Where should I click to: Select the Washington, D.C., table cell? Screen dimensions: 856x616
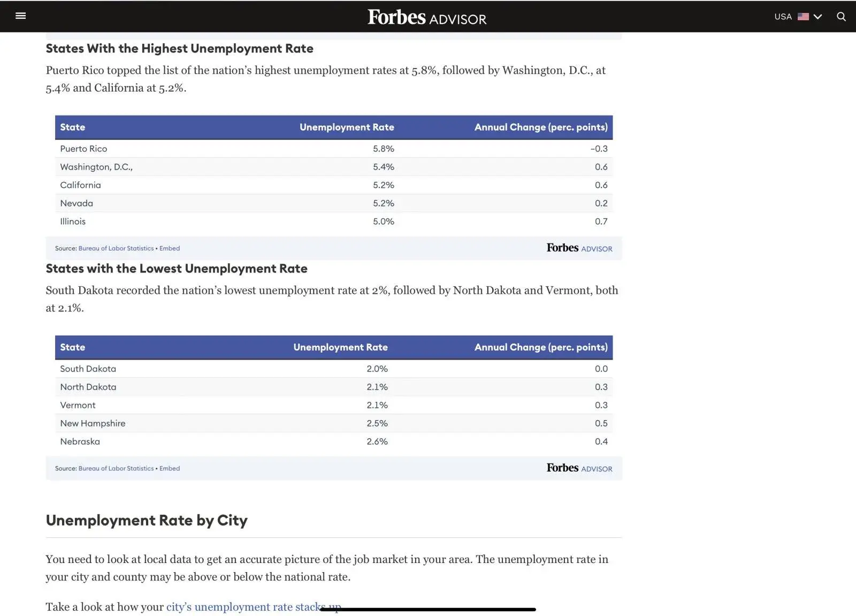(96, 167)
